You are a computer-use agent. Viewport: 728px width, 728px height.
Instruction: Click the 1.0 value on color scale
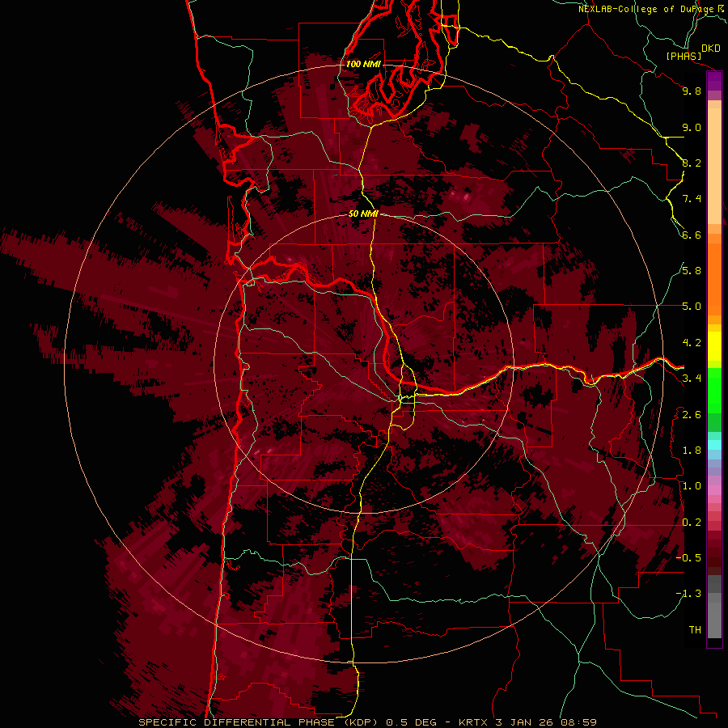click(x=692, y=486)
